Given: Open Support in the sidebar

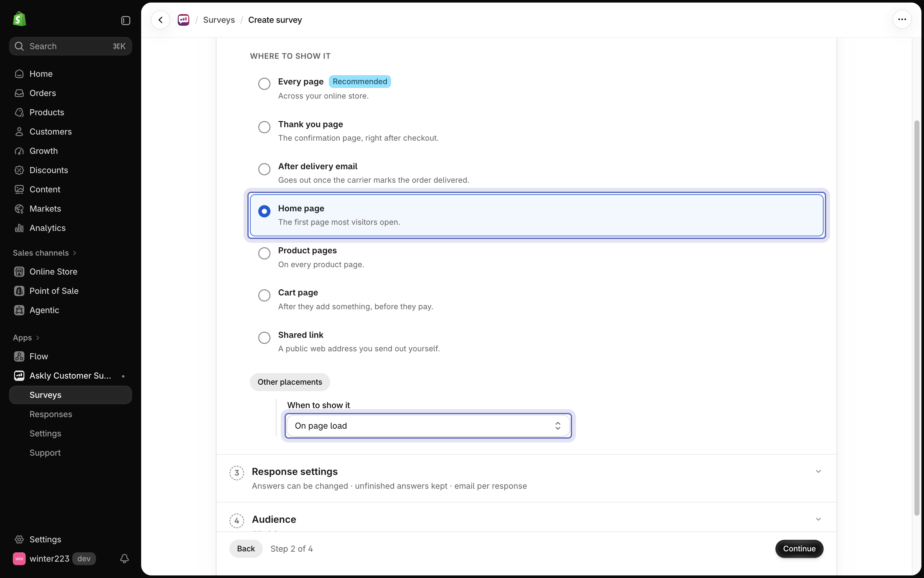Looking at the screenshot, I should click(x=70, y=453).
